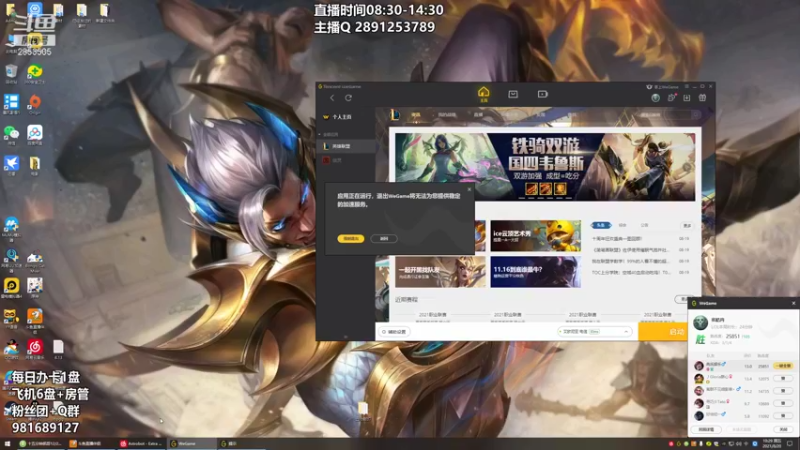Open the first news headline dated 08-19

(617, 238)
